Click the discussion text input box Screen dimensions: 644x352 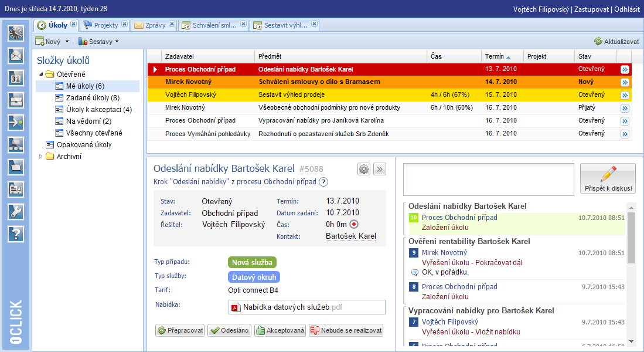488,180
